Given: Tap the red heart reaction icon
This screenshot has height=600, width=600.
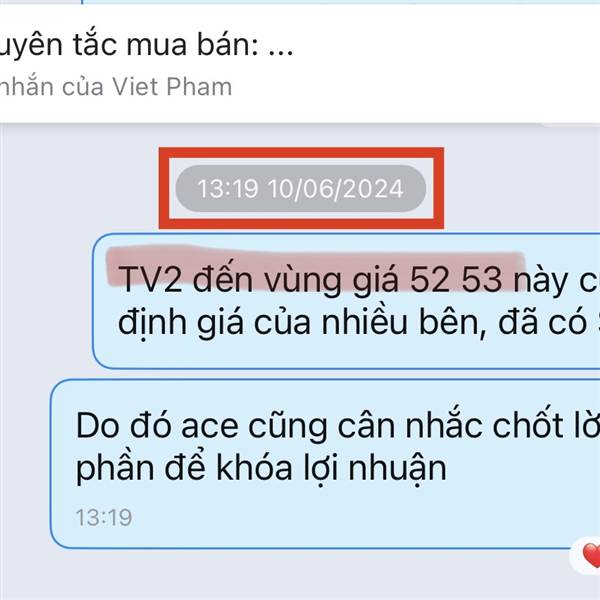Looking at the screenshot, I should [x=591, y=555].
